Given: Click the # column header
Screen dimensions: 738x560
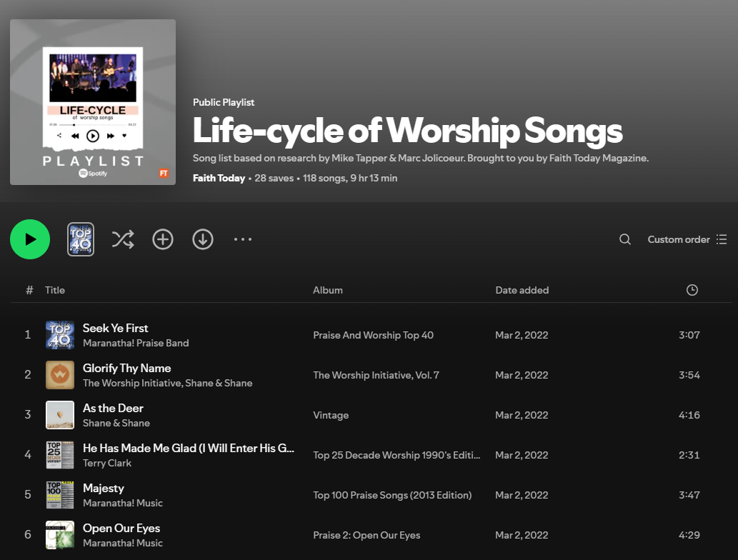Looking at the screenshot, I should (x=29, y=290).
